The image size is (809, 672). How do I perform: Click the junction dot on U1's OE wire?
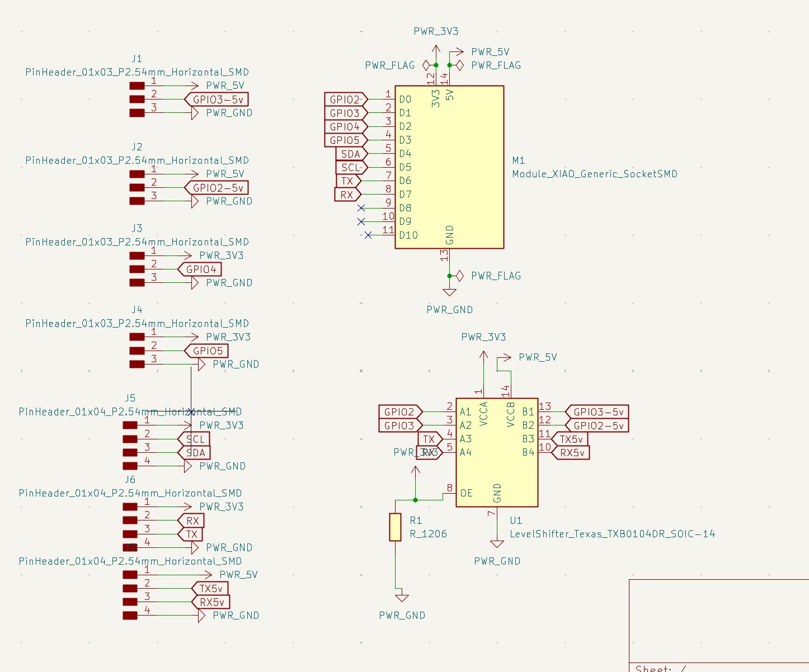click(415, 500)
